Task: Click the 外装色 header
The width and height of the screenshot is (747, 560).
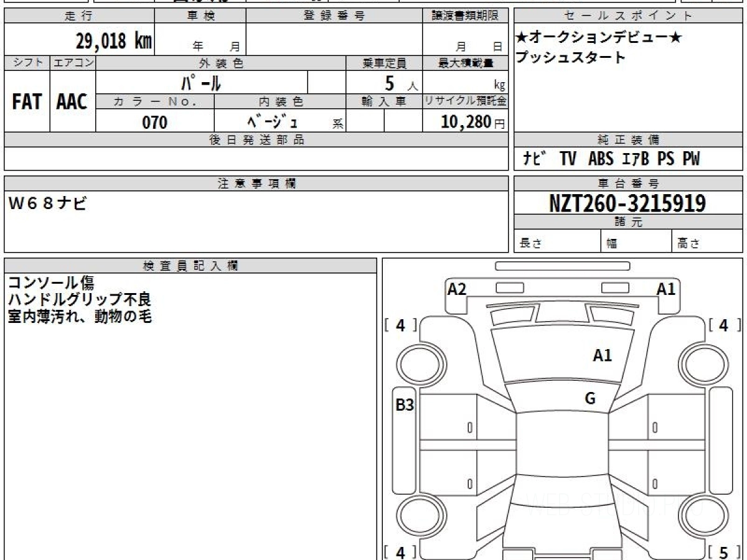Action: click(221, 63)
